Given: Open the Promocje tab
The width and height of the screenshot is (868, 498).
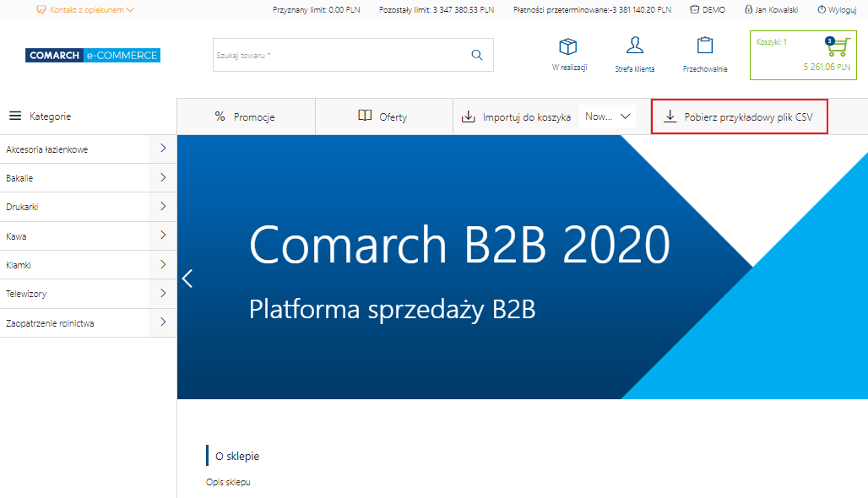Looking at the screenshot, I should [246, 116].
